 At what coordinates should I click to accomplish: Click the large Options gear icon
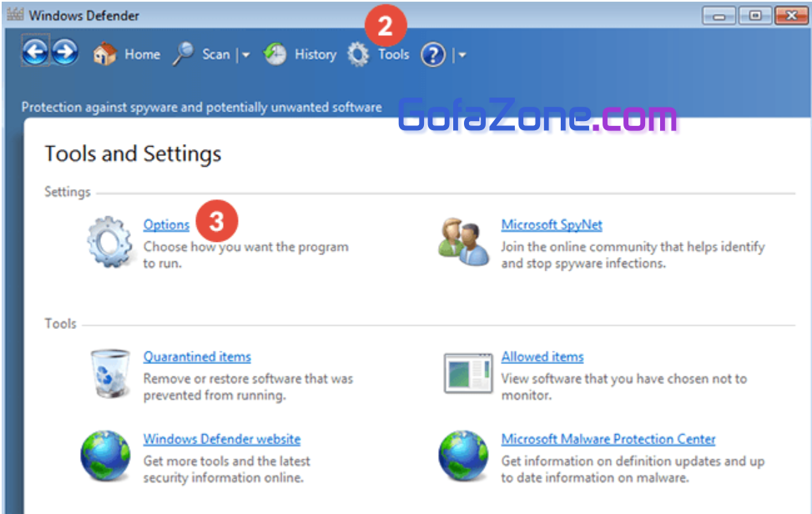coord(110,239)
